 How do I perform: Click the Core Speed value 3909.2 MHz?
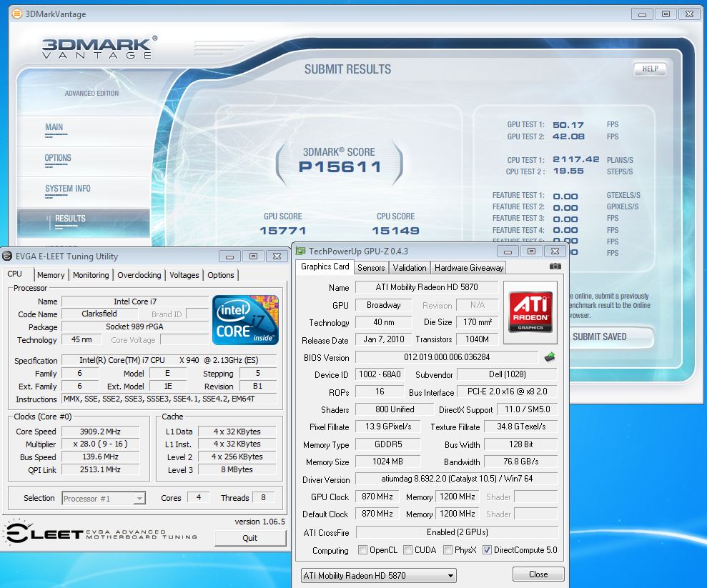tap(100, 432)
